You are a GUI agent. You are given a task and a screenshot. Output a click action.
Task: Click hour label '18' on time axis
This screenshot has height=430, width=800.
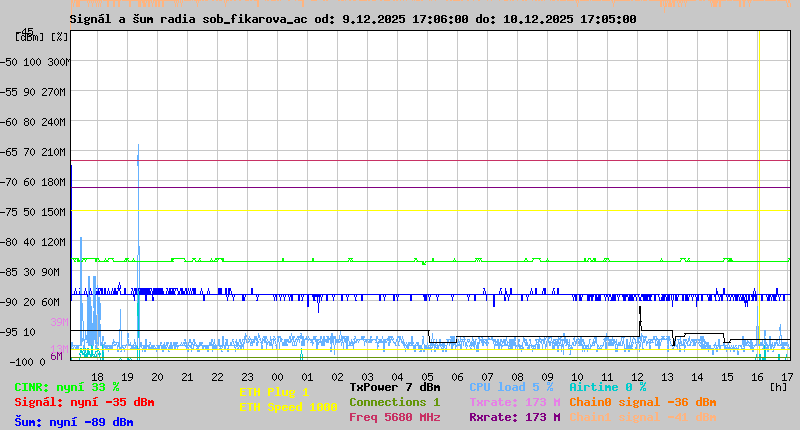(x=97, y=377)
